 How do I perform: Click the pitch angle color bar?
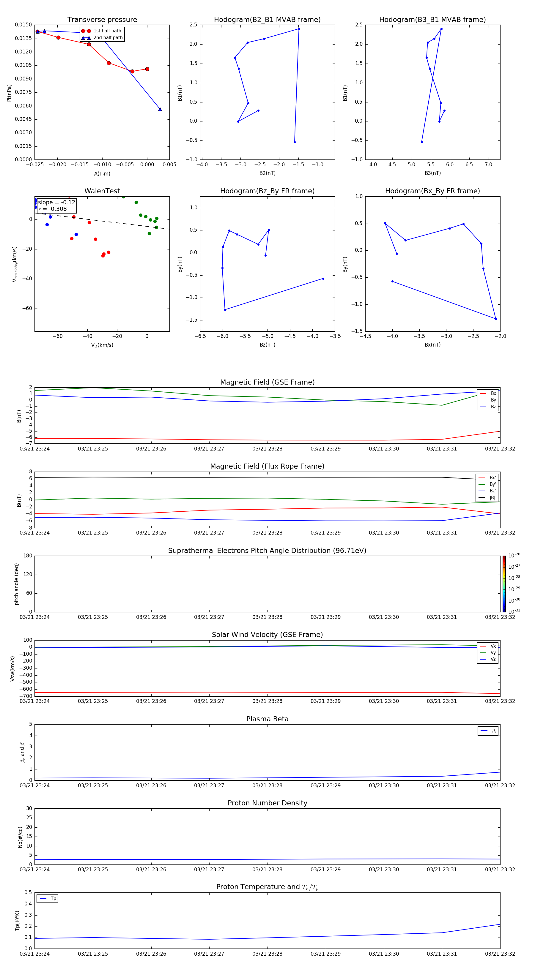tap(504, 584)
